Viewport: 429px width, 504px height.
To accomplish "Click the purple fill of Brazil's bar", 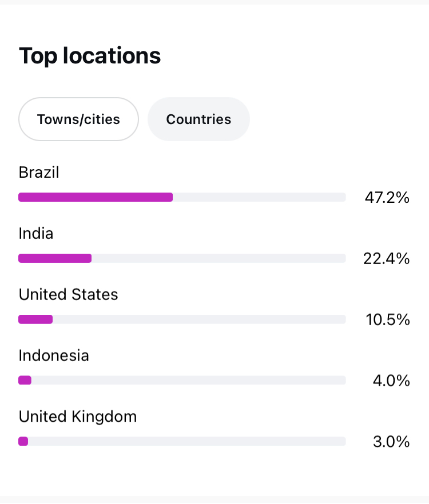I will pyautogui.click(x=96, y=197).
